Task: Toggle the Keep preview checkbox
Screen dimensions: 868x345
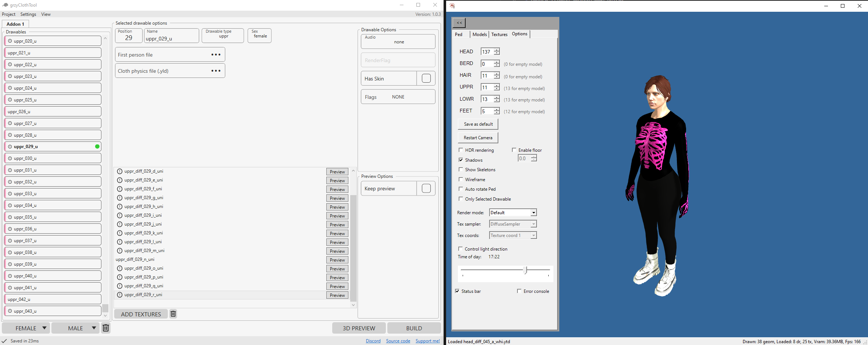Action: tap(426, 188)
